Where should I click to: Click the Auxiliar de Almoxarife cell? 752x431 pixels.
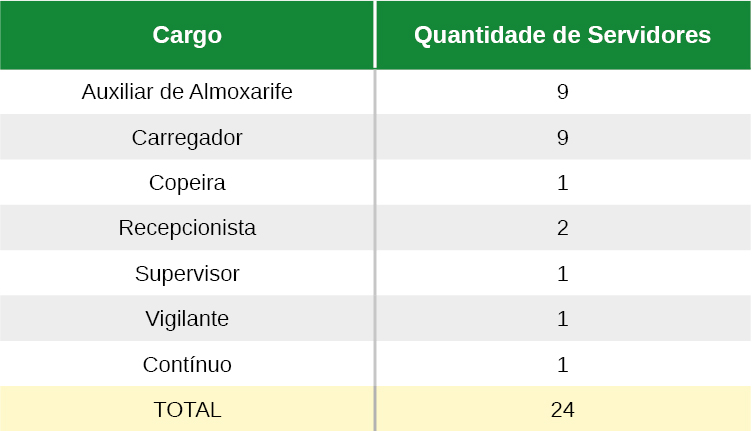click(187, 92)
